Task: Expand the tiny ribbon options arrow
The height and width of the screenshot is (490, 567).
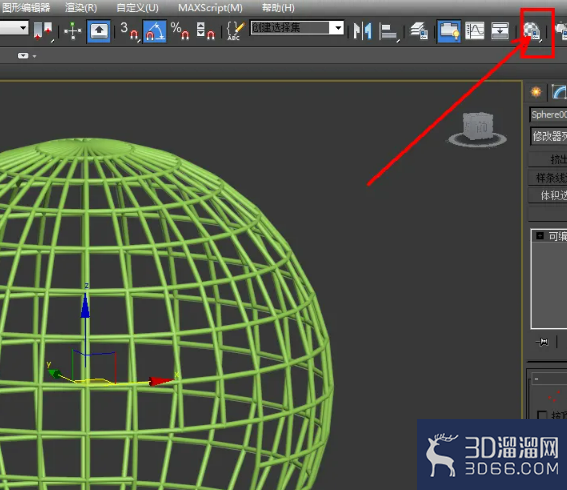Action: pyautogui.click(x=35, y=56)
